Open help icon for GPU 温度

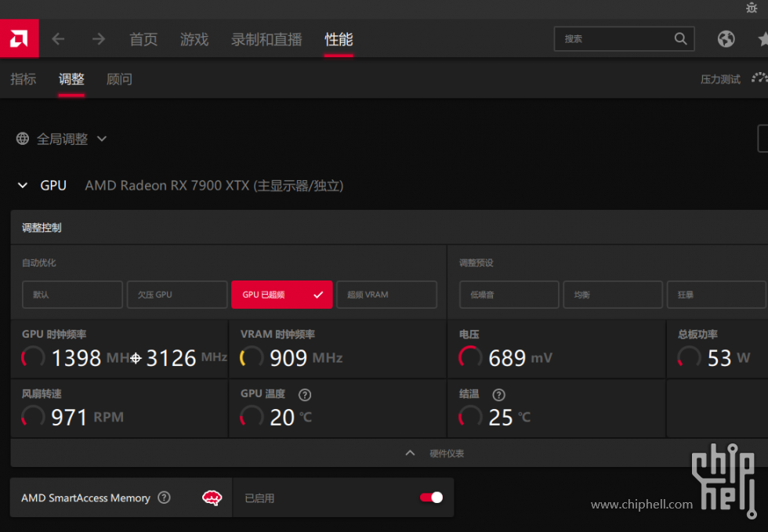click(305, 395)
